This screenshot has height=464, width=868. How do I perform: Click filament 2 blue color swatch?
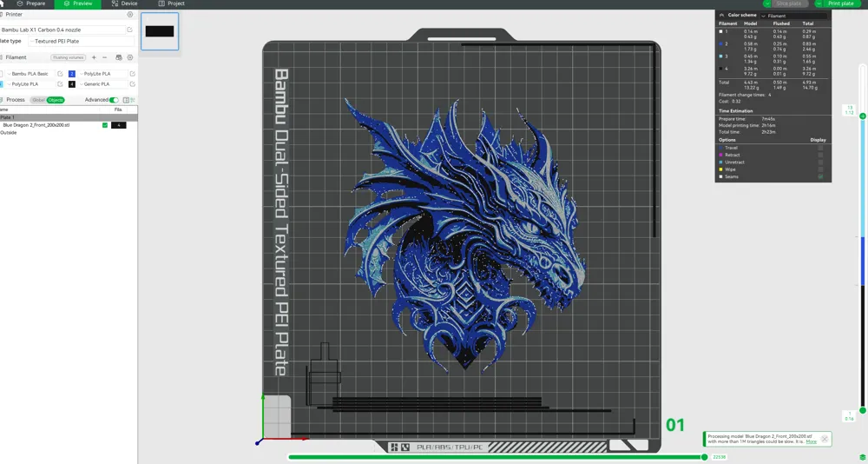[x=72, y=74]
